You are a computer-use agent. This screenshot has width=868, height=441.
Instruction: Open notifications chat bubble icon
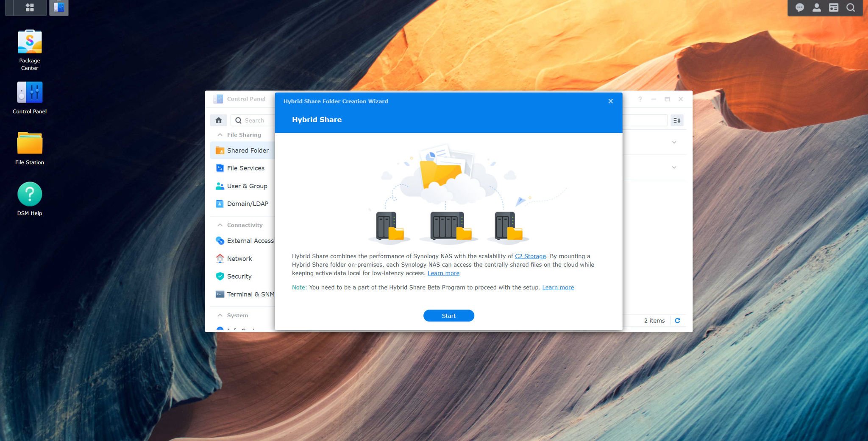[x=800, y=7]
